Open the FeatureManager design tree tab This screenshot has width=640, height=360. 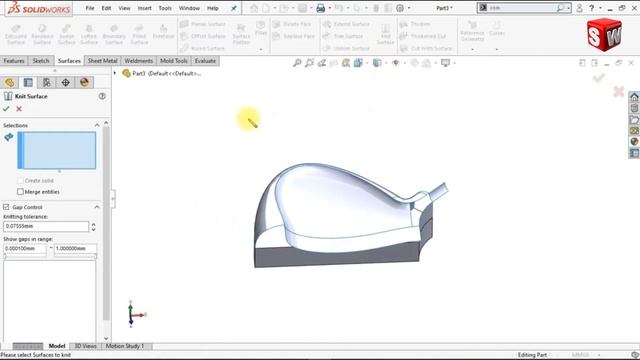click(9, 82)
